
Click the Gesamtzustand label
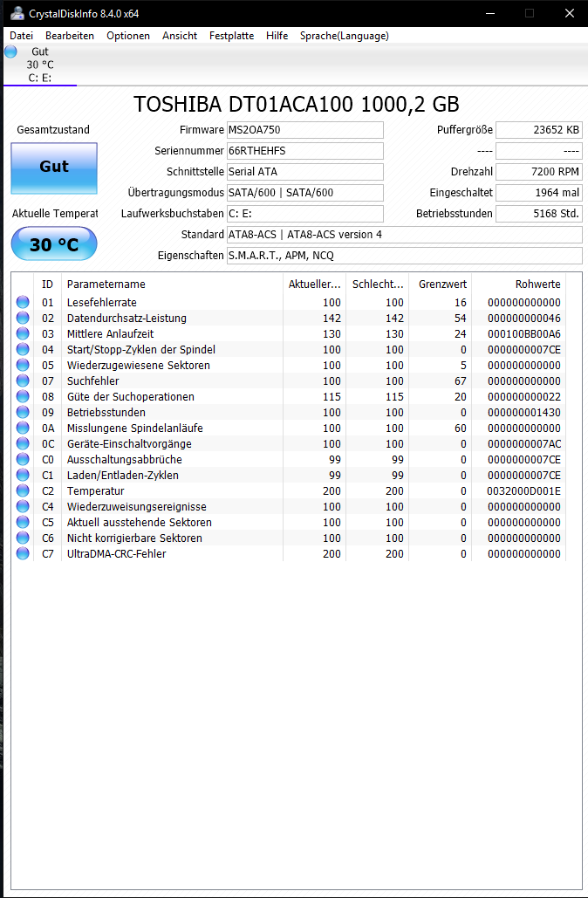[53, 130]
